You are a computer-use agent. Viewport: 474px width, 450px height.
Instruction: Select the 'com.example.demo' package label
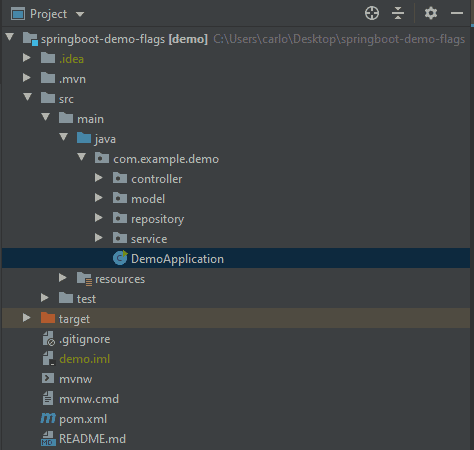[166, 159]
